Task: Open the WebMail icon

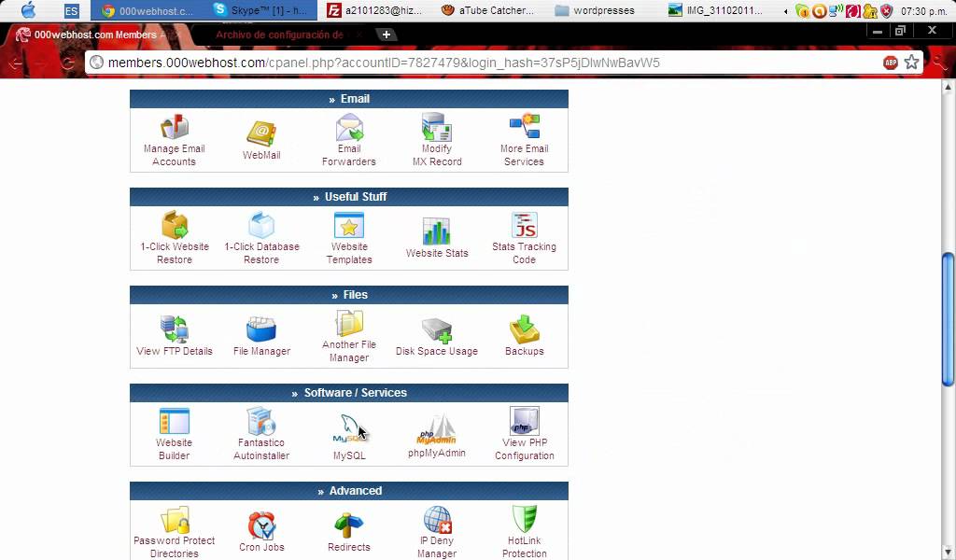Action: pyautogui.click(x=261, y=141)
